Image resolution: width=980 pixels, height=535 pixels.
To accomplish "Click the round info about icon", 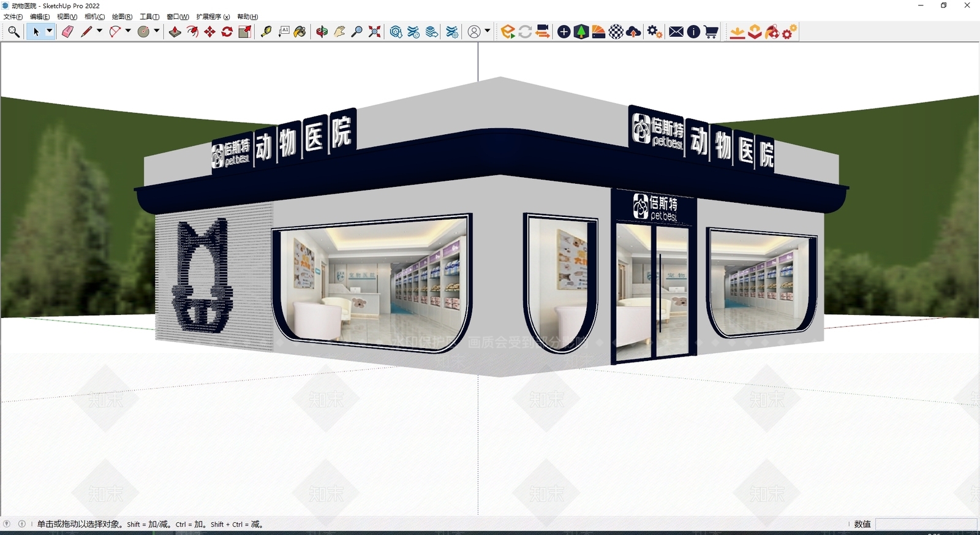I will point(693,32).
